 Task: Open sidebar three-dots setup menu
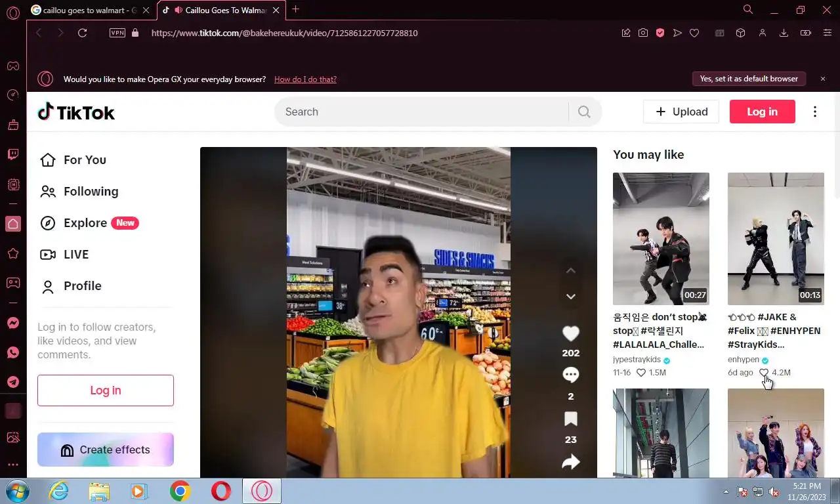point(12,465)
